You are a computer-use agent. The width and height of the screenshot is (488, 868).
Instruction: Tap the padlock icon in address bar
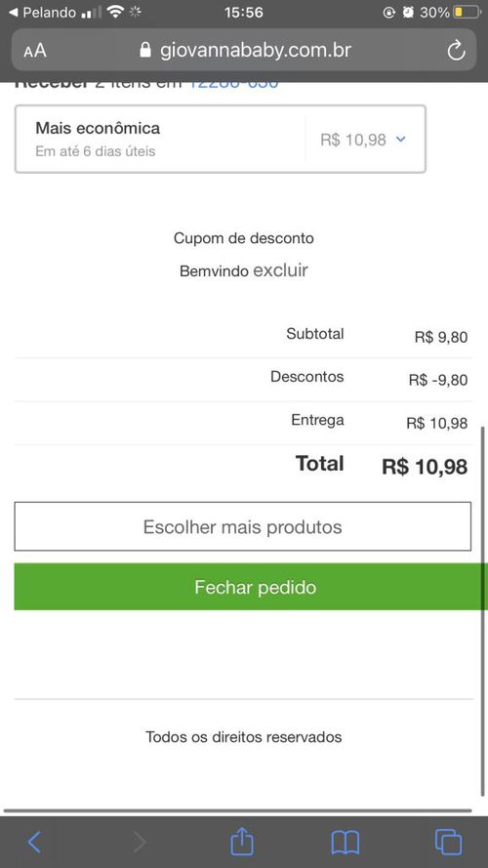[x=145, y=50]
